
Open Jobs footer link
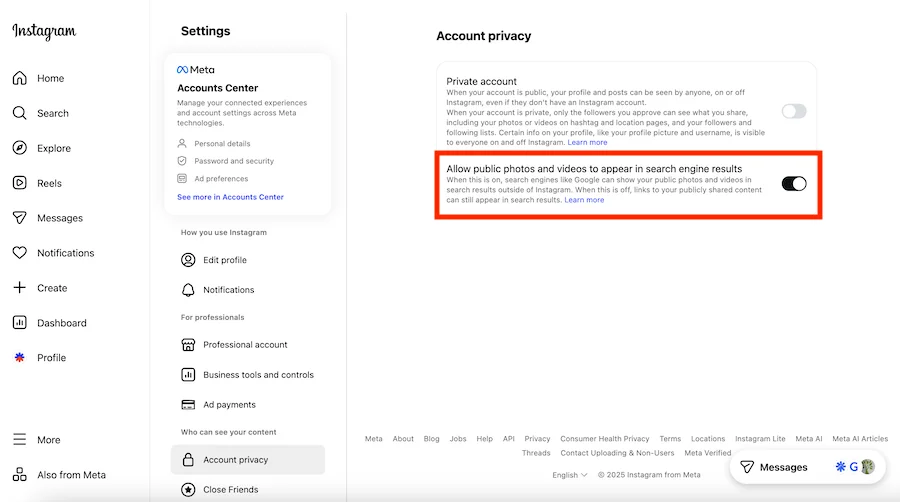(x=457, y=438)
